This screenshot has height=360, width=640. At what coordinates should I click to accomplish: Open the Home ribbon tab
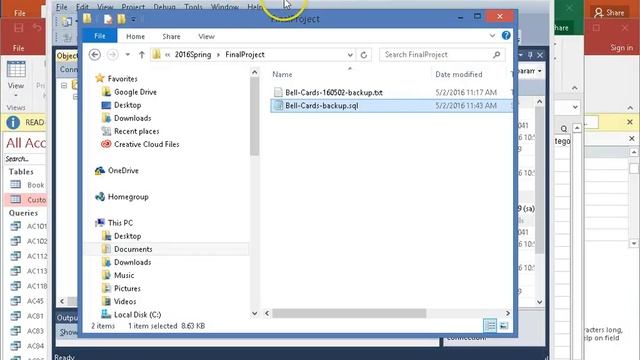point(136,36)
